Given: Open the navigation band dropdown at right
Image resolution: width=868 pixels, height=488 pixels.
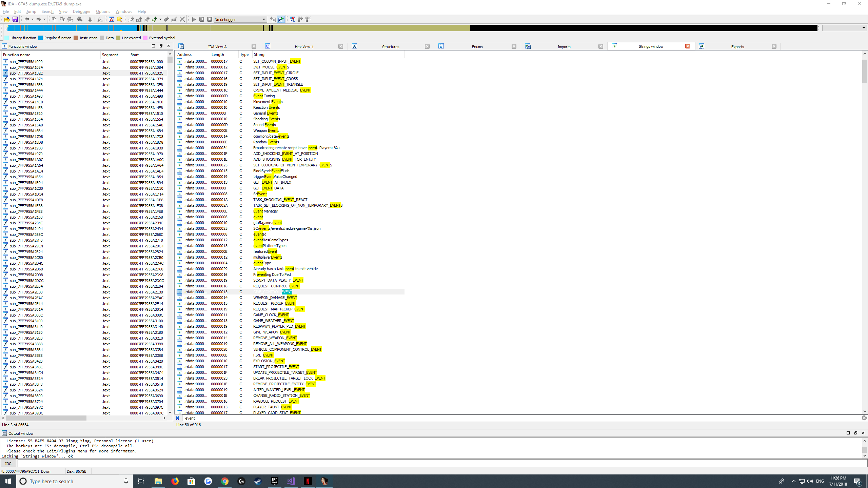Looking at the screenshot, I should 863,28.
